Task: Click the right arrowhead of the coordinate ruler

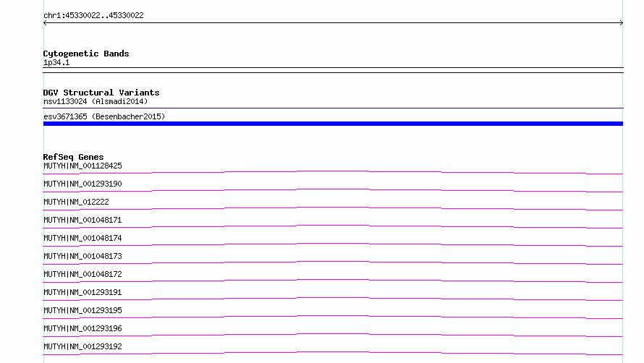Action: tap(621, 23)
